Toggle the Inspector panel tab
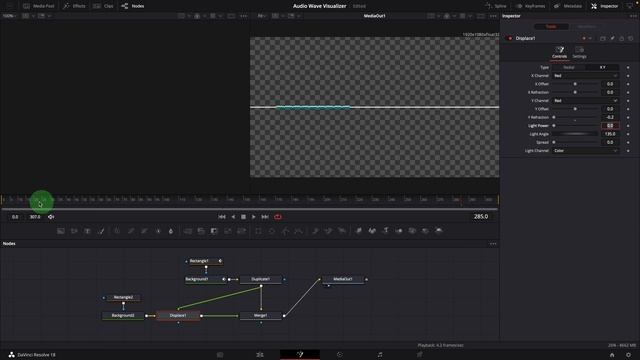 point(605,6)
